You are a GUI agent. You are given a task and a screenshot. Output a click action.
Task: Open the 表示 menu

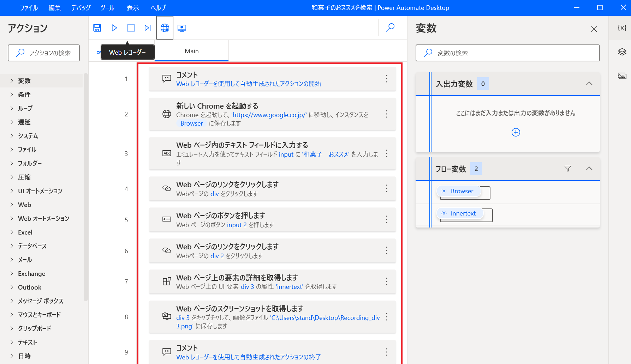(133, 8)
